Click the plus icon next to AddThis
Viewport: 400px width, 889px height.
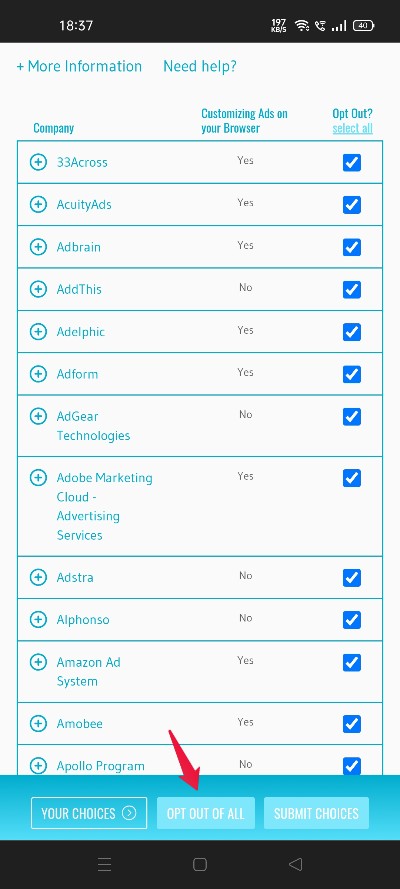click(x=38, y=289)
